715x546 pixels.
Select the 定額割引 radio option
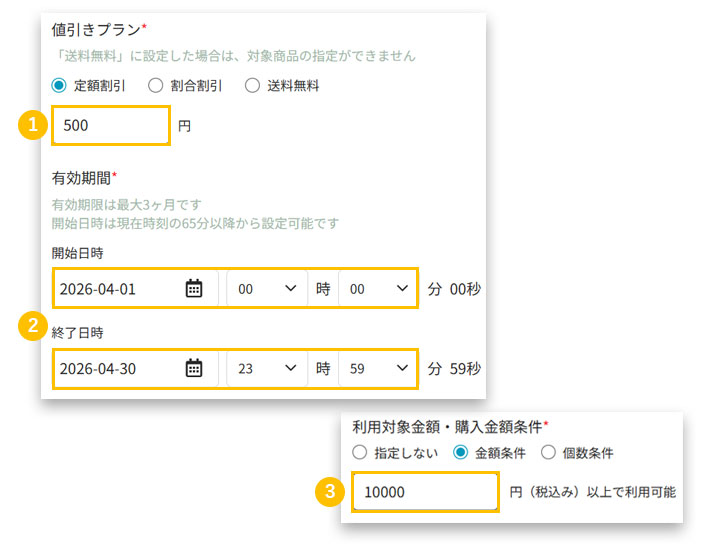tap(59, 85)
